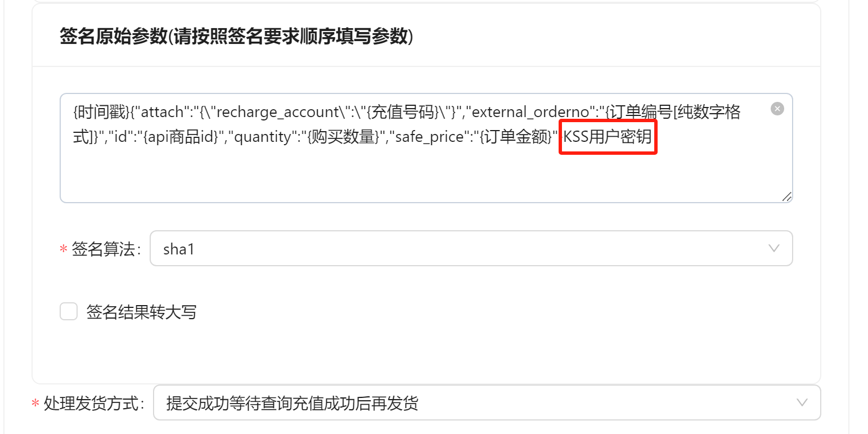Click the clear icon in the parameters textarea
The width and height of the screenshot is (868, 434).
point(777,109)
